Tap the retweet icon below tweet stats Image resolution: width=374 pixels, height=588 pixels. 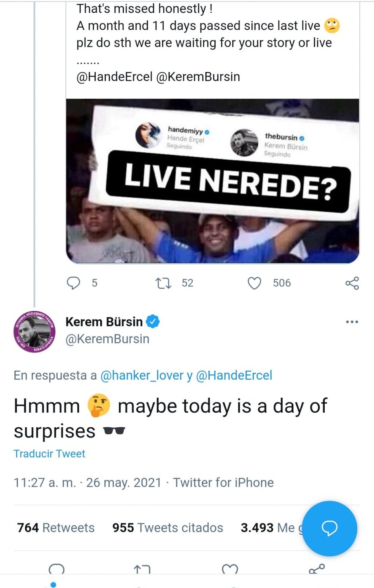click(142, 569)
